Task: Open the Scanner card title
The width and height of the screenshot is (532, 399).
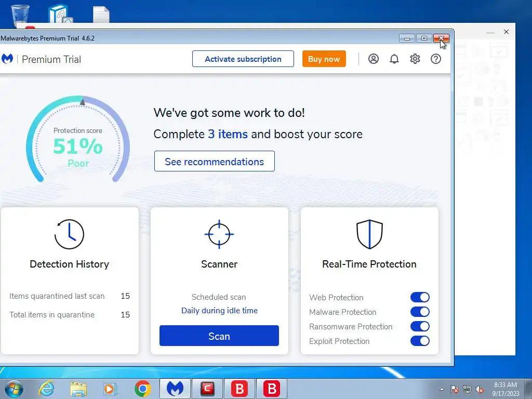Action: point(219,264)
